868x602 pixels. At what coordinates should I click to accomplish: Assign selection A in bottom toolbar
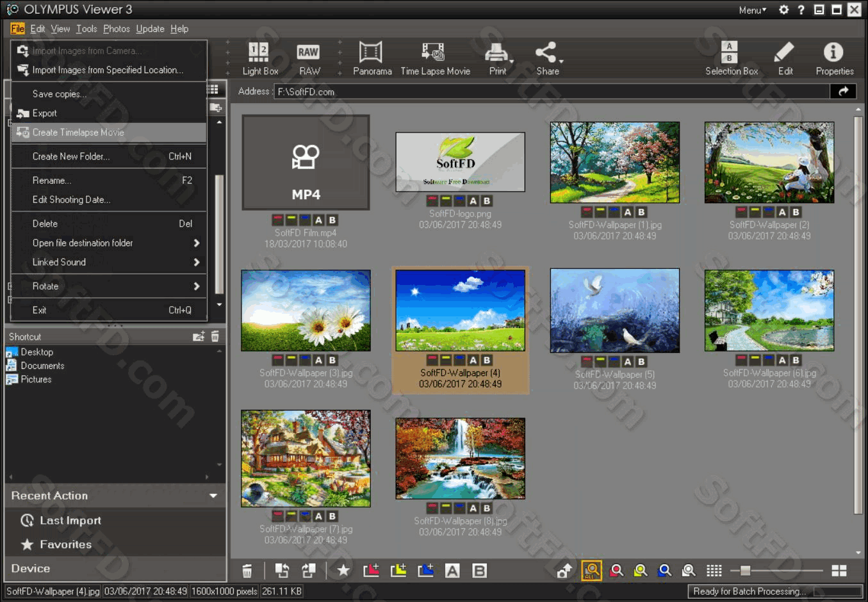point(452,571)
